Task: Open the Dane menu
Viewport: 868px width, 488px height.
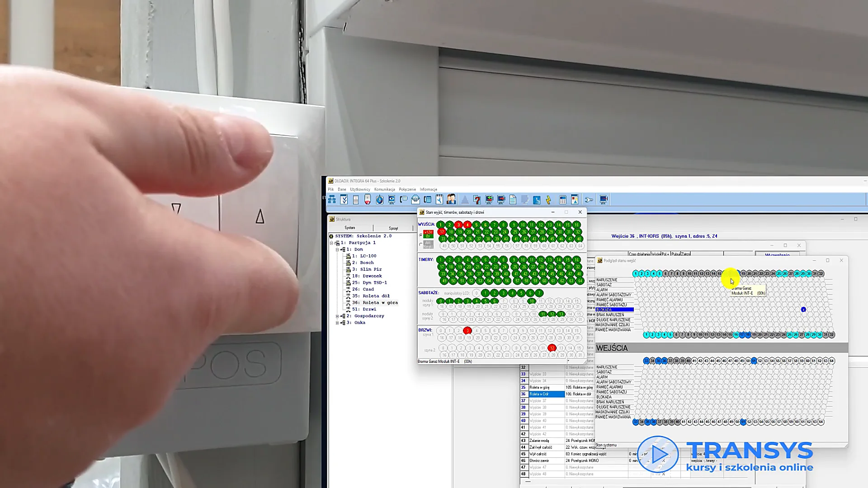Action: (x=342, y=189)
